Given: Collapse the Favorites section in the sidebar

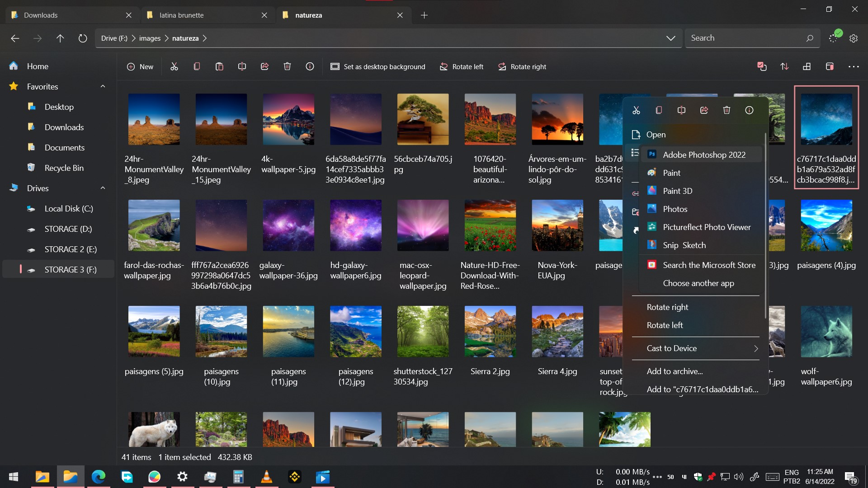Looking at the screenshot, I should pyautogui.click(x=103, y=86).
